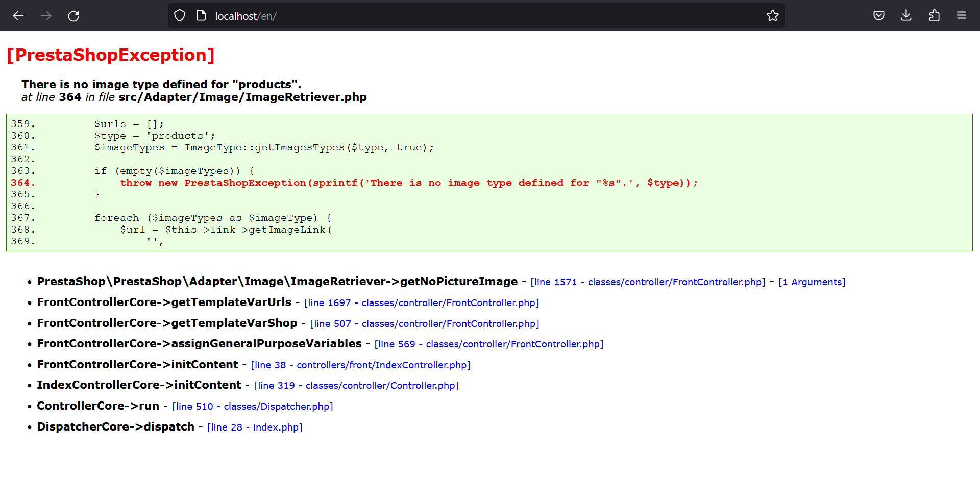Reload the current page
This screenshot has width=980, height=479.
pyautogui.click(x=73, y=16)
